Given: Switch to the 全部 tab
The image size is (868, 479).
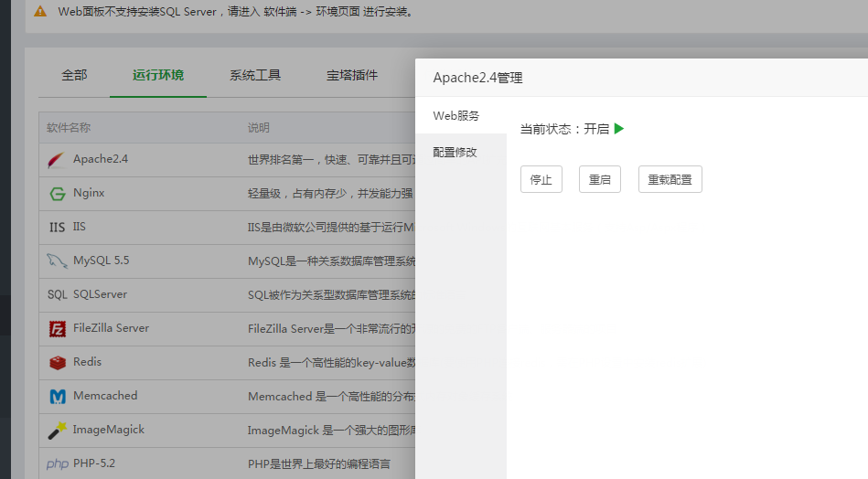Looking at the screenshot, I should click(74, 75).
